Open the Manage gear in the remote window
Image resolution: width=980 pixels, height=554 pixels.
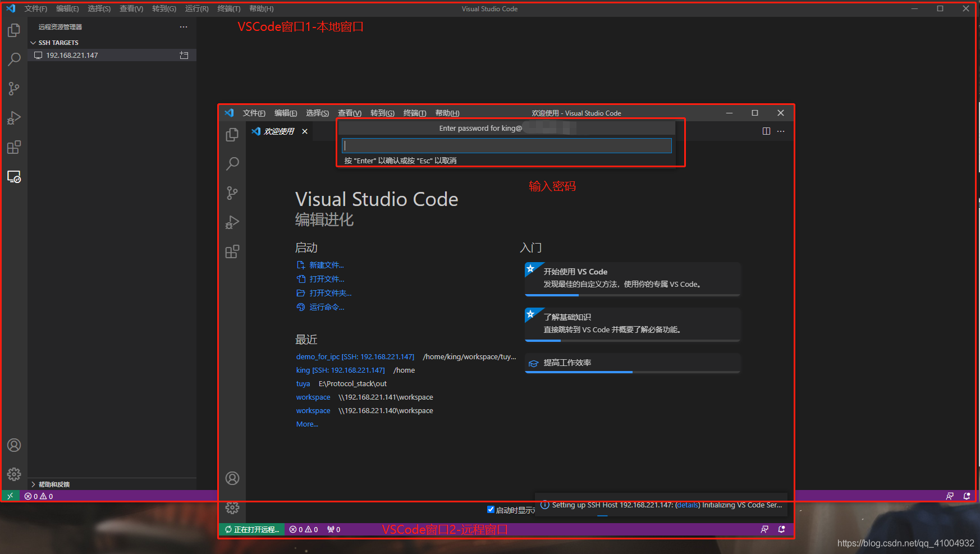tap(232, 507)
